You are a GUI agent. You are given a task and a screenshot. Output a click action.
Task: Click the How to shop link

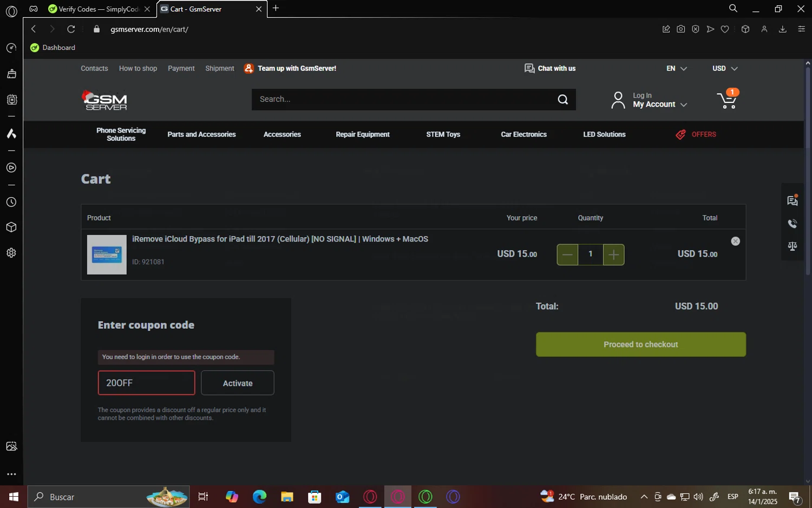[138, 68]
